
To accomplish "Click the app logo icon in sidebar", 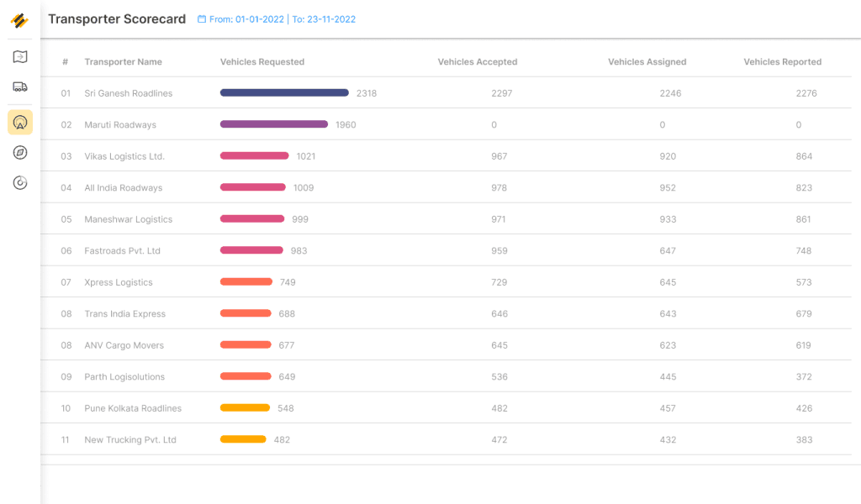I will [20, 20].
